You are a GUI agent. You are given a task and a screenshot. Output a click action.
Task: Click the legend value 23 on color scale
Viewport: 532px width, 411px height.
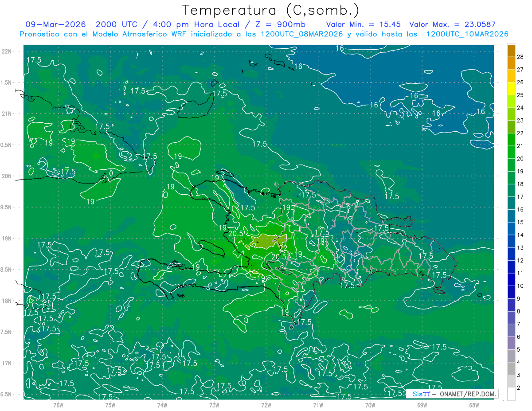tap(520, 120)
